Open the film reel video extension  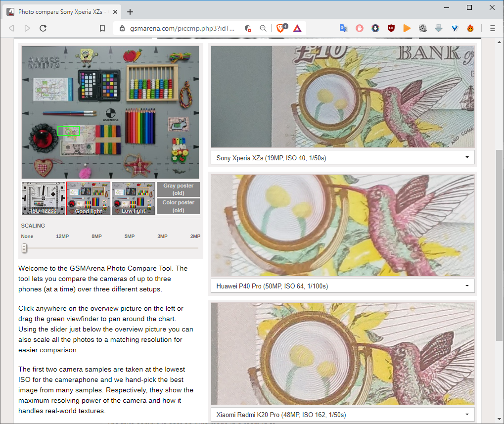423,28
